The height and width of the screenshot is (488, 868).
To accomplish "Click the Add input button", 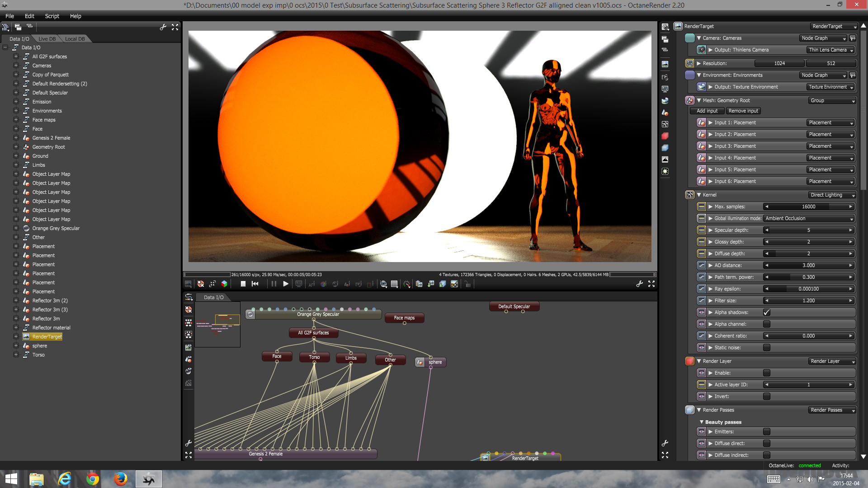I will [x=707, y=111].
